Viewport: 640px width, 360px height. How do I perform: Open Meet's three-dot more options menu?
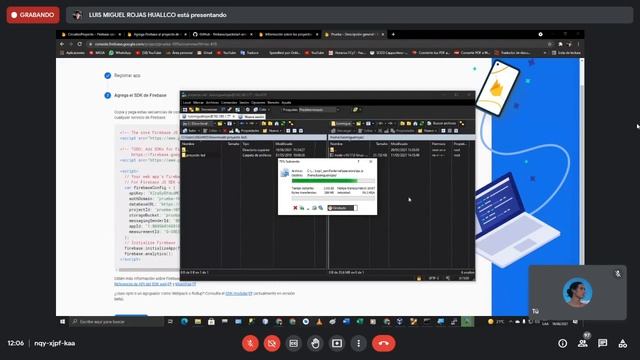358,343
